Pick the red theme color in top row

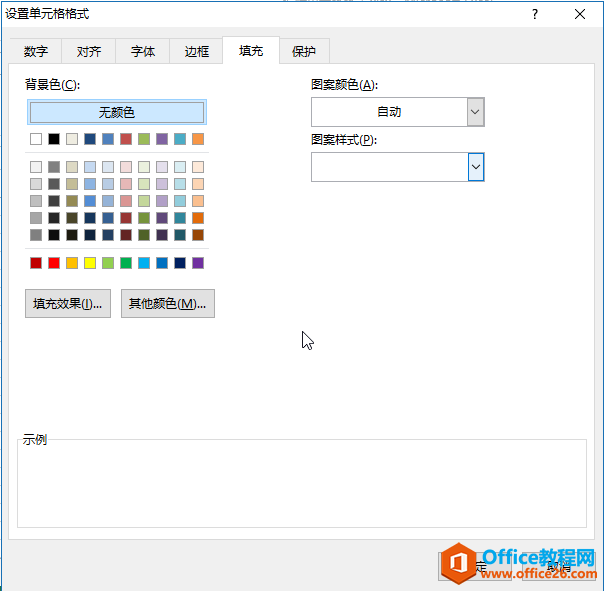pos(126,139)
